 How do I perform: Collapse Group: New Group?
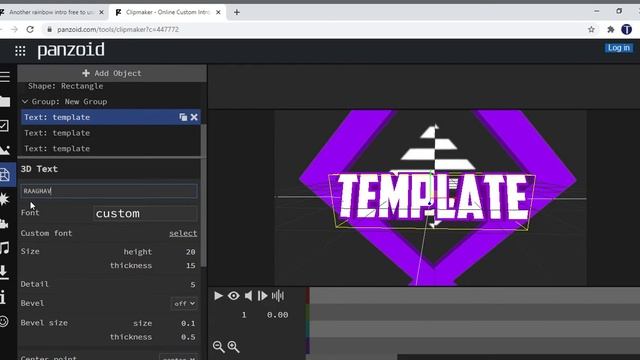point(25,102)
